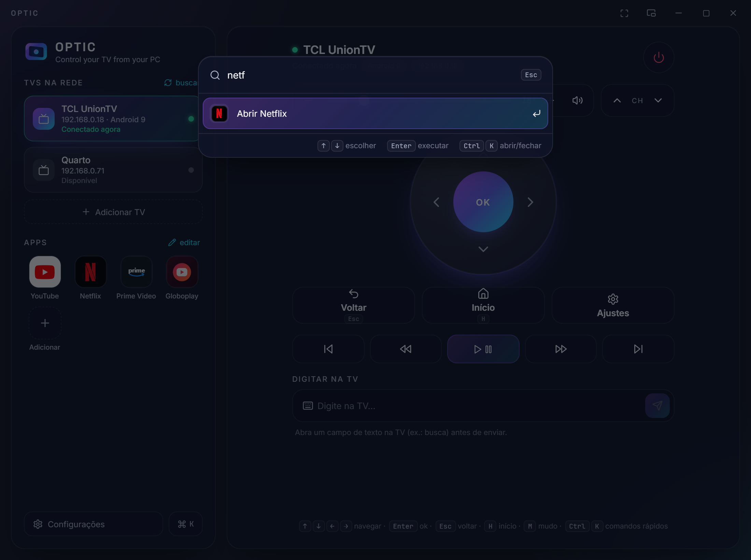Toggle the TV power button
Viewport: 751px width, 560px height.
point(658,57)
